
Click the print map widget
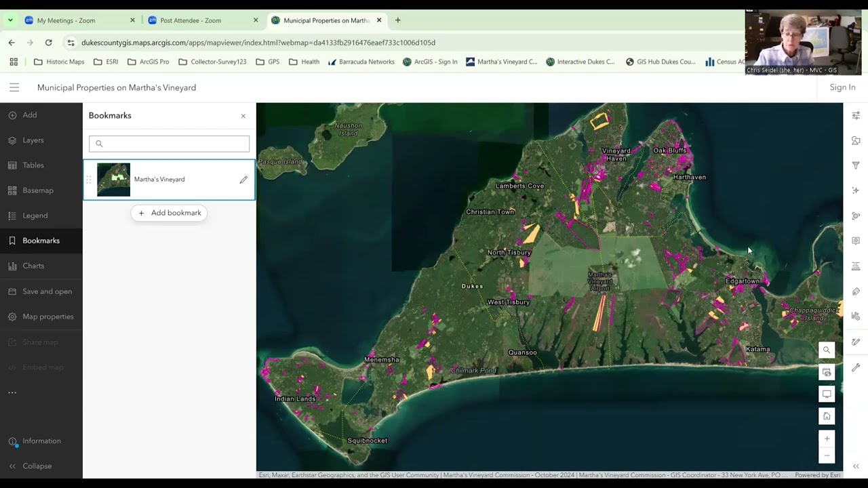coord(827,372)
